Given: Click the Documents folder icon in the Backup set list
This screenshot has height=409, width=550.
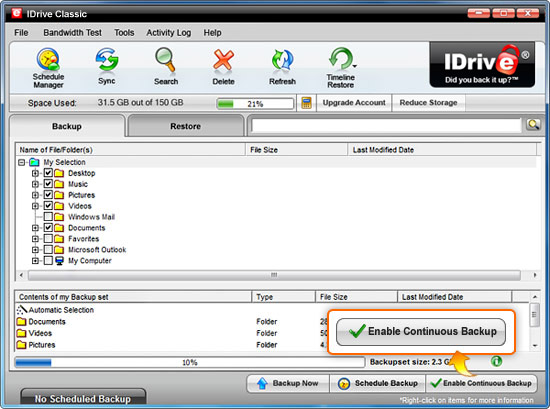Looking at the screenshot, I should click(x=22, y=321).
